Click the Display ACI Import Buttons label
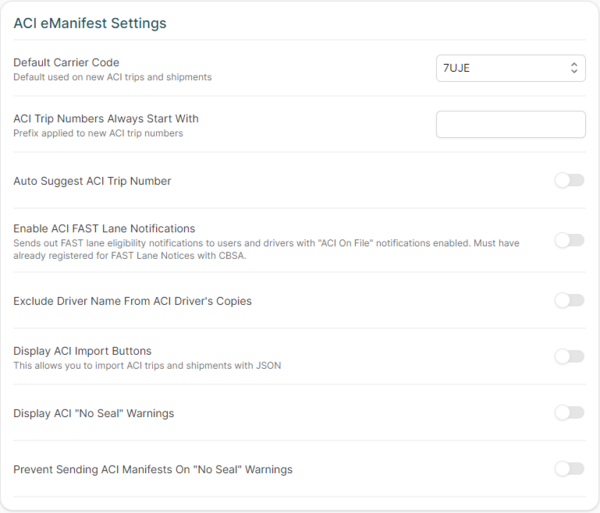Image resolution: width=600 pixels, height=513 pixels. coord(82,351)
